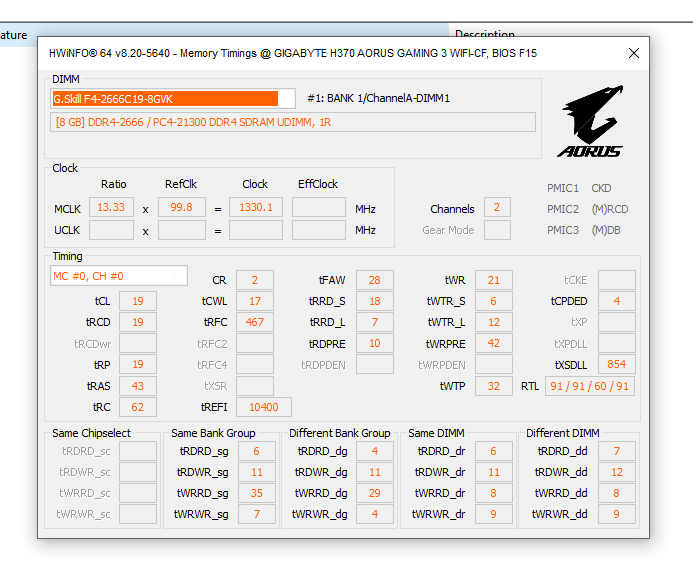Click the MCLK Clock value 1330.1
Image resolution: width=693 pixels, height=579 pixels.
coord(255,207)
